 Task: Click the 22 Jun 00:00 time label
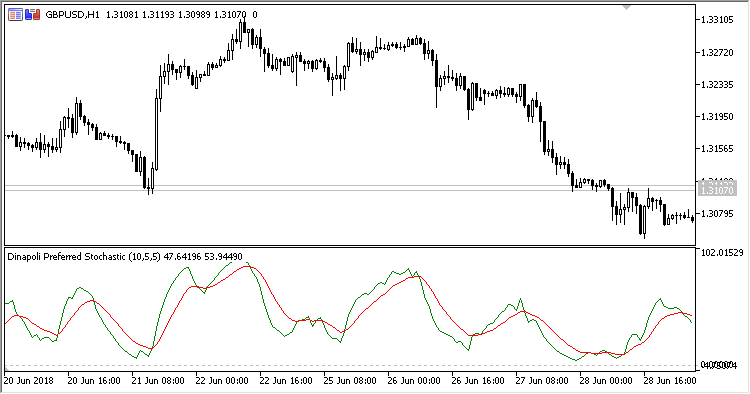222,381
